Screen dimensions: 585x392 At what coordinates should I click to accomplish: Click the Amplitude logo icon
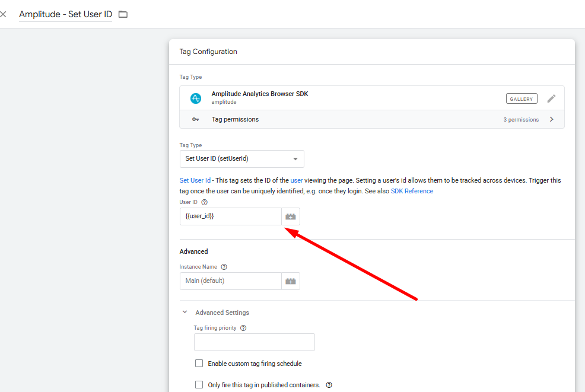tap(196, 98)
